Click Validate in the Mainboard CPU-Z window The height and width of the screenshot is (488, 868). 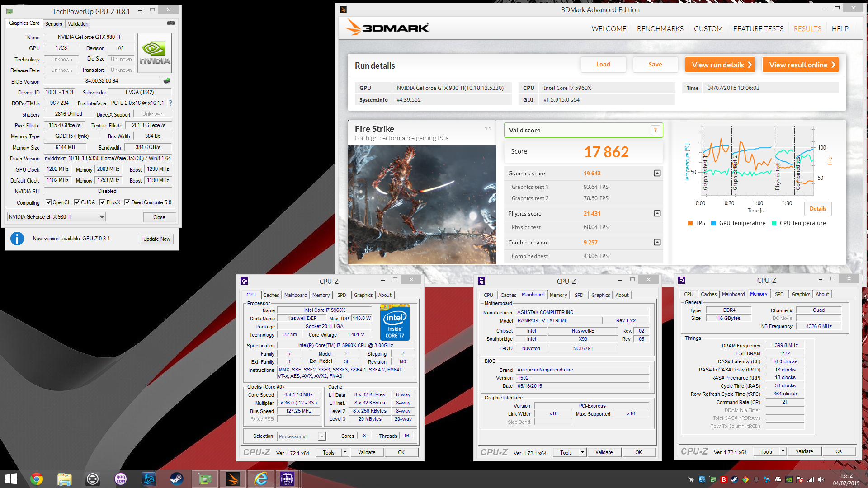pos(604,452)
